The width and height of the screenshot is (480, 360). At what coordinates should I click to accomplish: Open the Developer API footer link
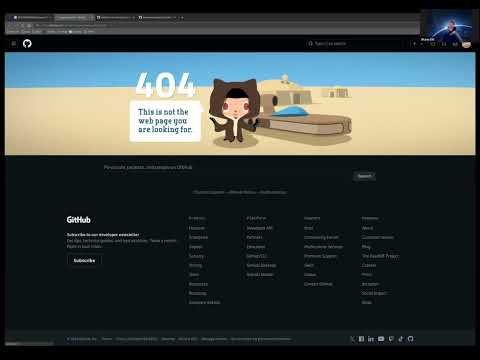pyautogui.click(x=259, y=228)
